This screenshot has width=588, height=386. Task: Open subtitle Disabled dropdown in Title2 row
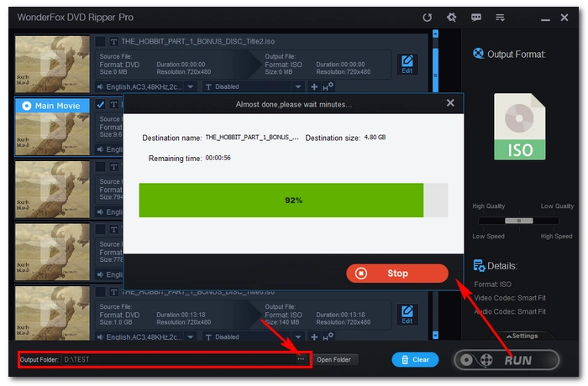pyautogui.click(x=297, y=87)
